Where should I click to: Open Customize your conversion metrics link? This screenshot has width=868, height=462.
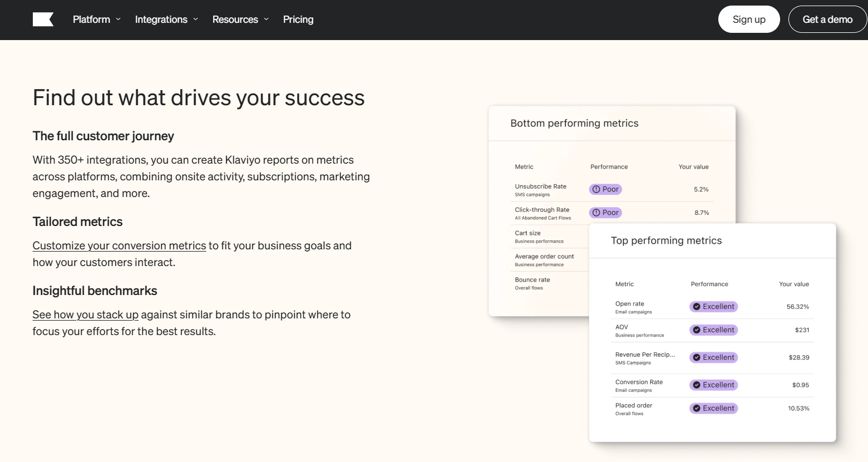pos(119,245)
